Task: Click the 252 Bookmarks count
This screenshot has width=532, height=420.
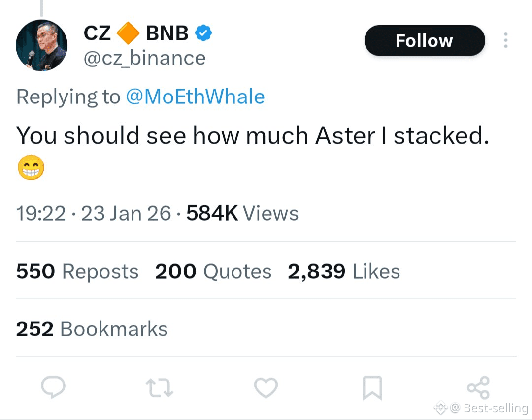Action: click(x=92, y=329)
